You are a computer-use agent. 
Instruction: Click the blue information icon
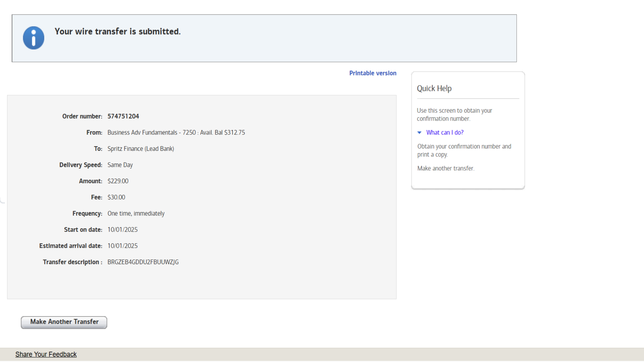pos(34,38)
